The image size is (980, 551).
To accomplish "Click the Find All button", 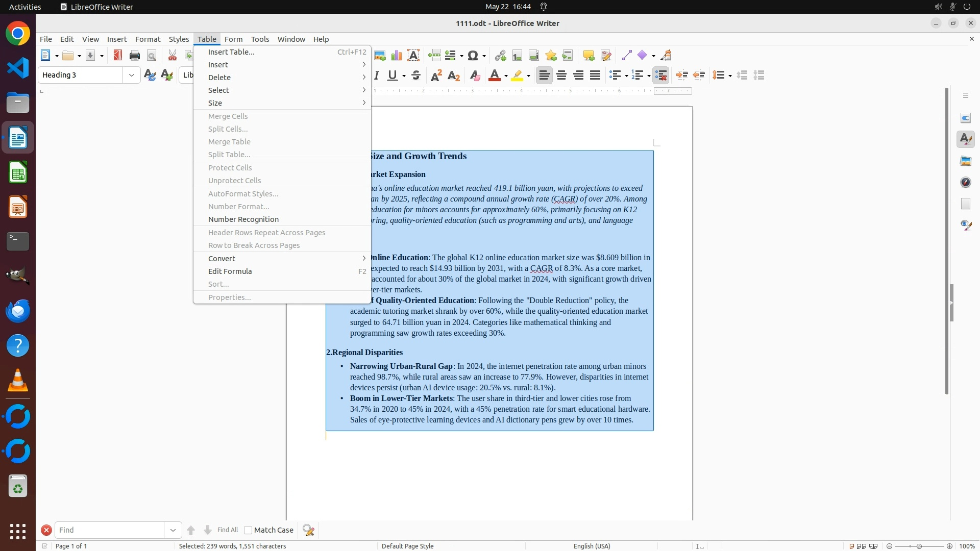I will tap(227, 530).
